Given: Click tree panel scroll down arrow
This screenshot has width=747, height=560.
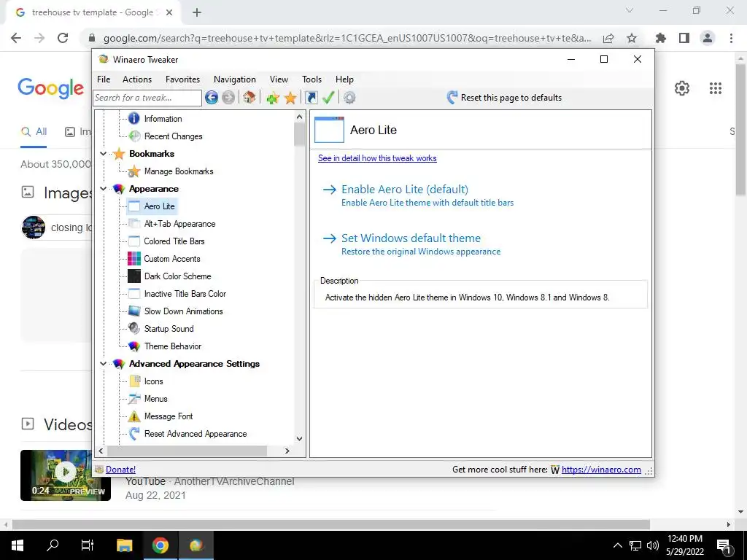Looking at the screenshot, I should 299,438.
